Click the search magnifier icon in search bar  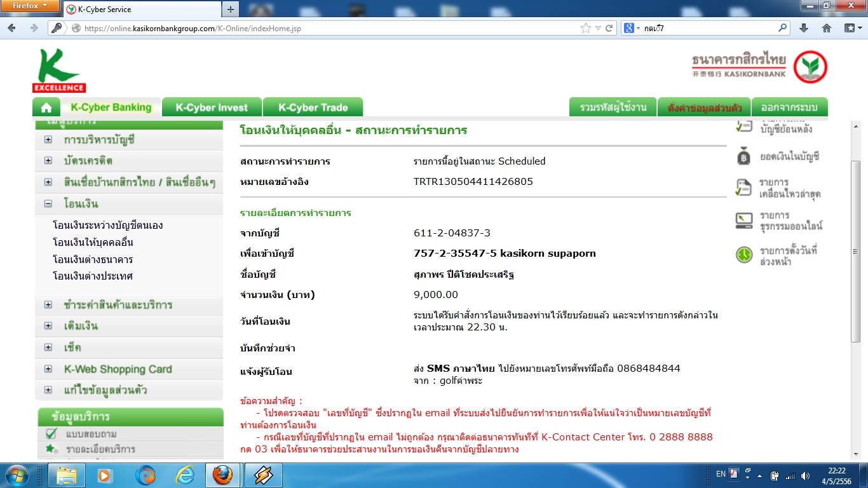[x=782, y=28]
